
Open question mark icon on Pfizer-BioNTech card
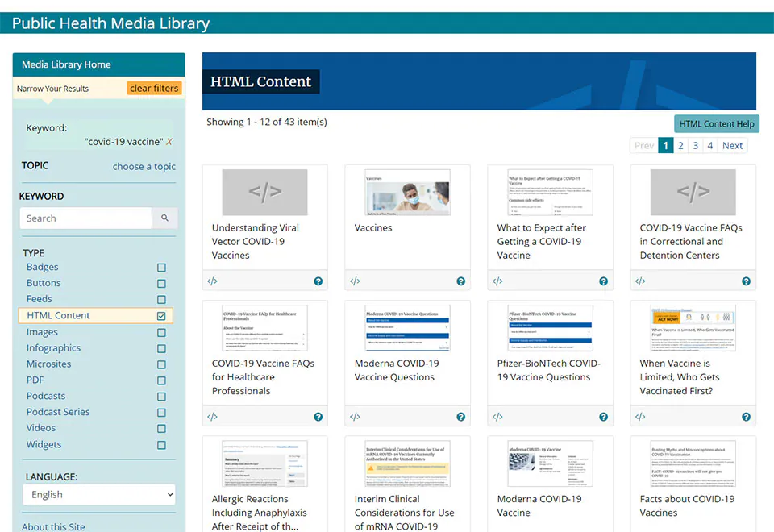pos(603,417)
